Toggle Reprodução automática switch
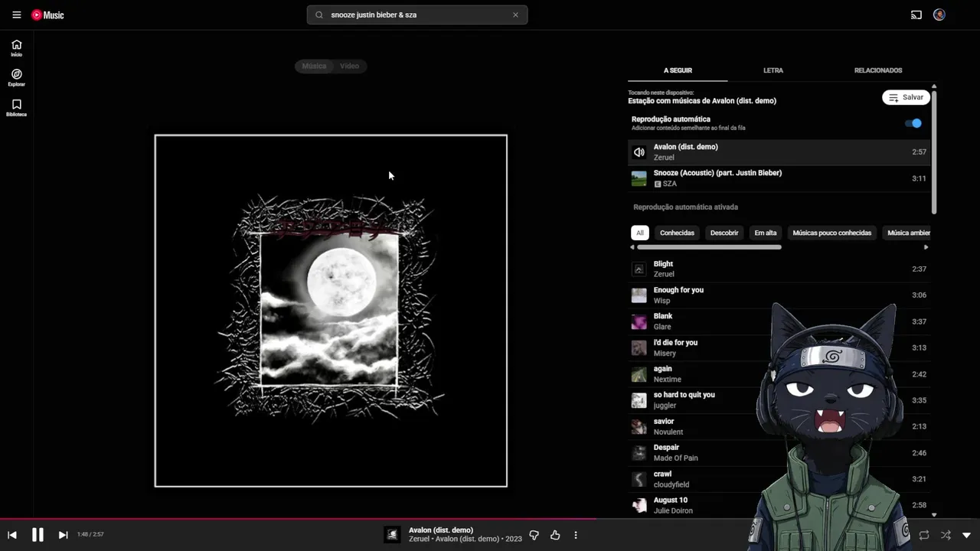Viewport: 980px width, 551px height. 913,123
